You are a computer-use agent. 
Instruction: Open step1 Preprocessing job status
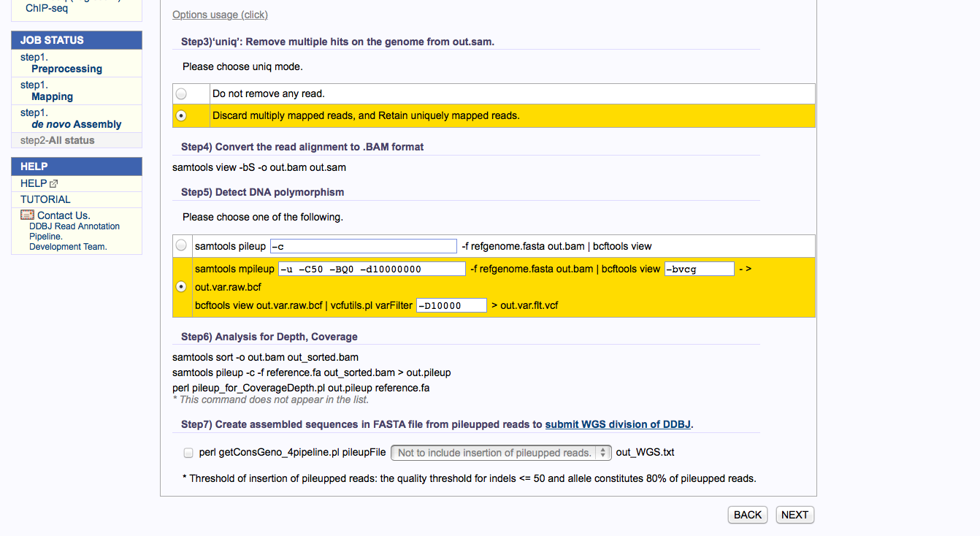66,69
